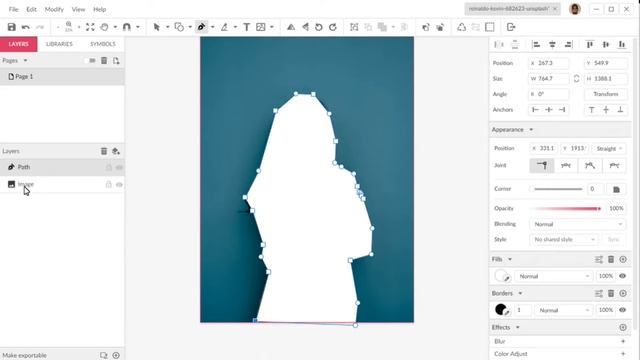Screen dimensions: 640x360
Task: Open the Modify menu
Action: [x=54, y=9]
